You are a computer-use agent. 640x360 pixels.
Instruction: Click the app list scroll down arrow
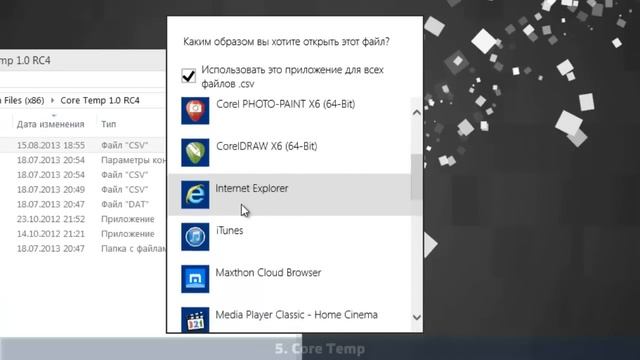click(416, 317)
